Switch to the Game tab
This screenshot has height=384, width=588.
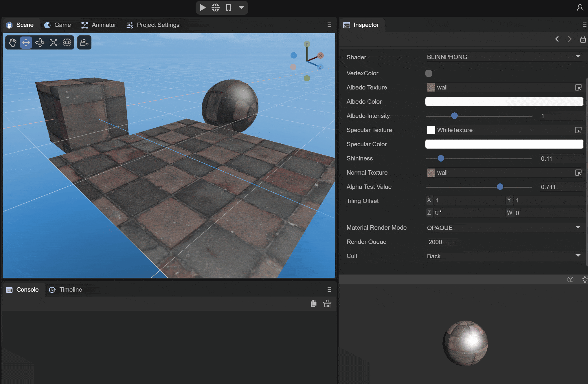tap(58, 25)
